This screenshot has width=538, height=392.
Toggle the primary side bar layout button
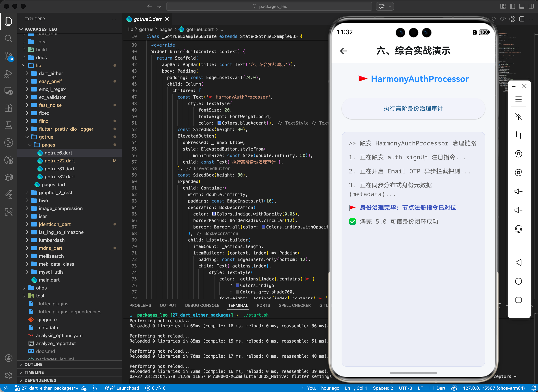512,6
